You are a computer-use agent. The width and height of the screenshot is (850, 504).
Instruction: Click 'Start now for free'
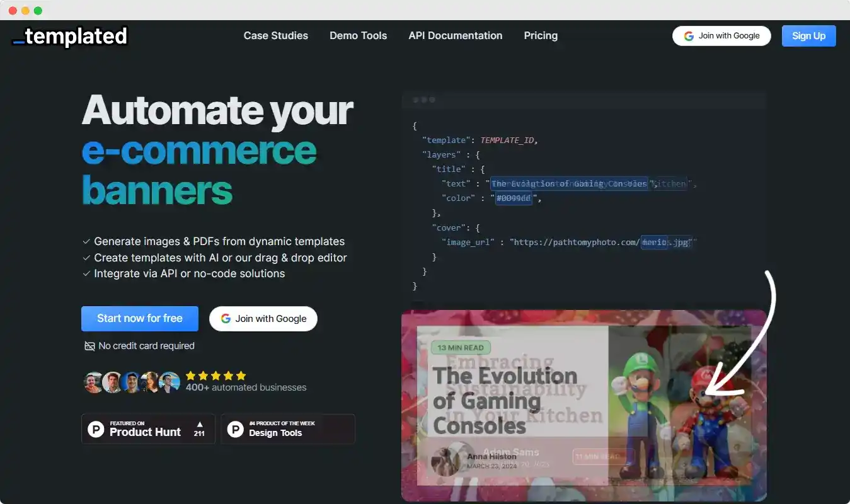pyautogui.click(x=139, y=319)
